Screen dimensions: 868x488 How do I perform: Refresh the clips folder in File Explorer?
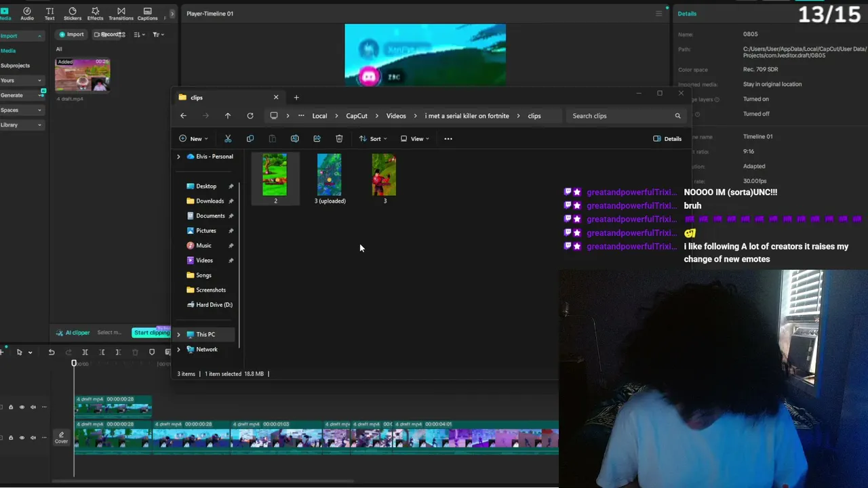click(250, 116)
